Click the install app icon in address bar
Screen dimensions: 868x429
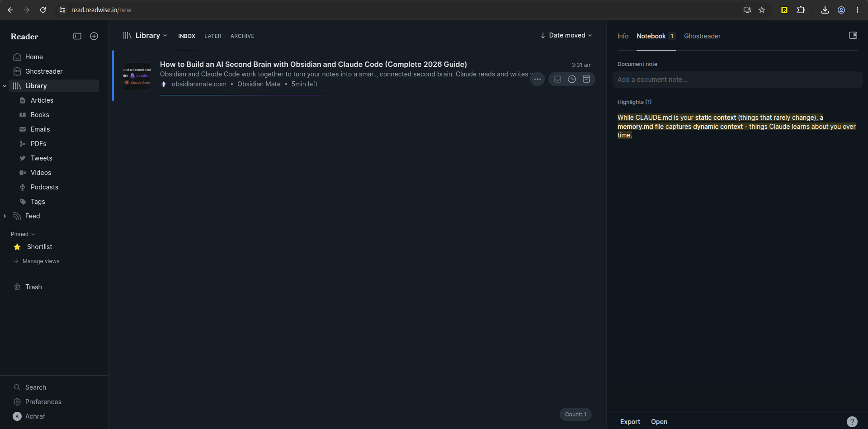tap(747, 10)
